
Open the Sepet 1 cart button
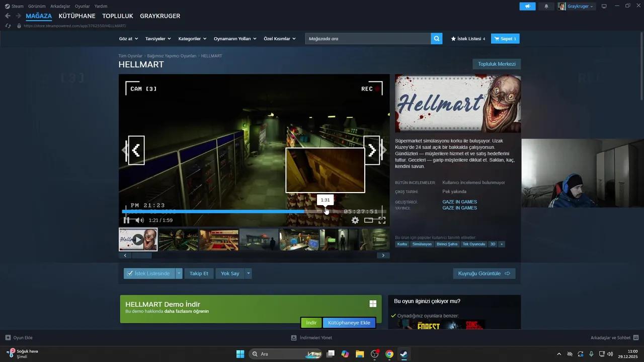pos(505,39)
